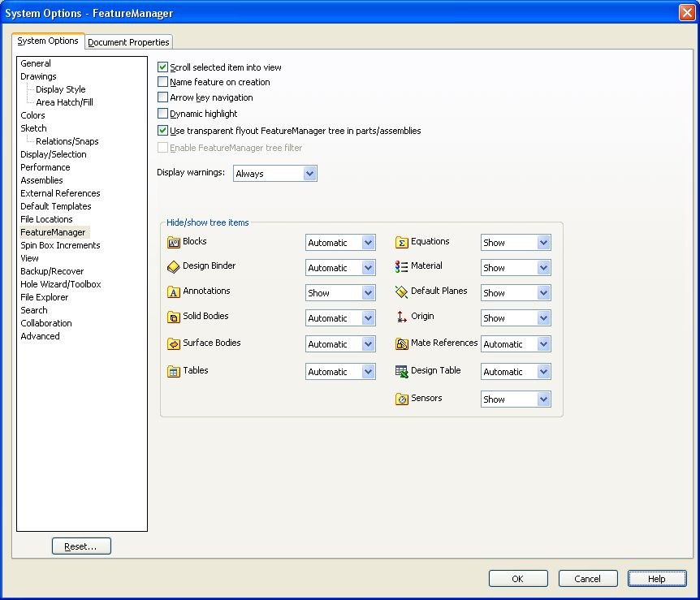Select Collaboration in the options list
The width and height of the screenshot is (700, 600).
tap(46, 323)
